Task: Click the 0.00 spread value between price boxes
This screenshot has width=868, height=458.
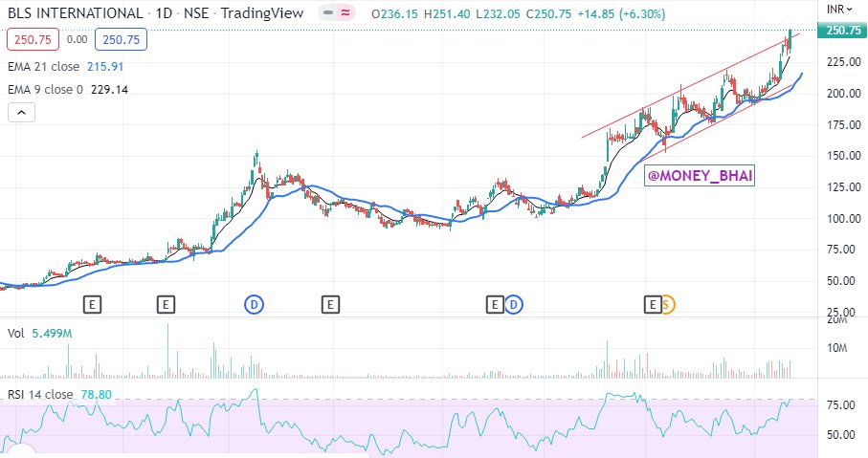Action: [77, 39]
